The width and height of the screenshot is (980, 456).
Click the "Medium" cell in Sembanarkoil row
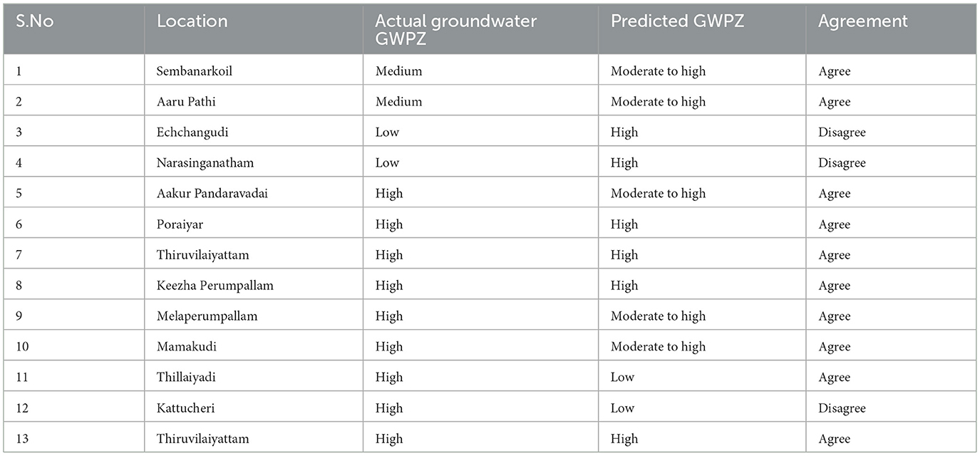pyautogui.click(x=398, y=71)
